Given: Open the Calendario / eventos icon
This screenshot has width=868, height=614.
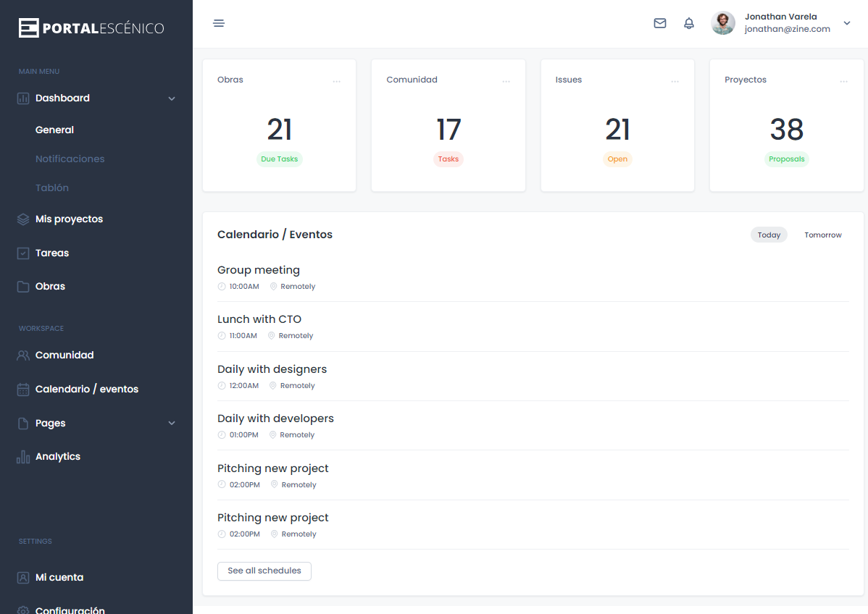Looking at the screenshot, I should [x=22, y=389].
